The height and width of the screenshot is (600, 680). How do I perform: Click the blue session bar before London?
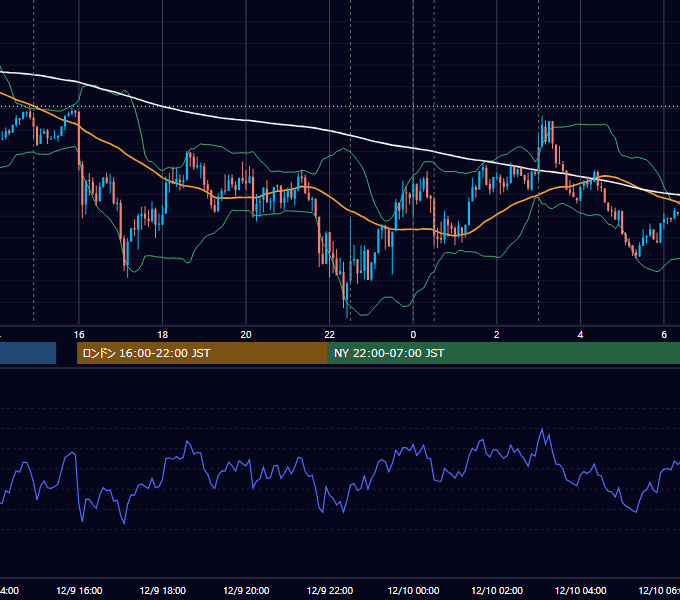click(28, 353)
